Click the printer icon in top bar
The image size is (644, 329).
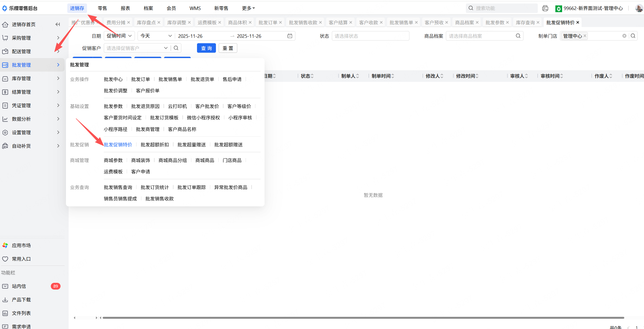[545, 8]
